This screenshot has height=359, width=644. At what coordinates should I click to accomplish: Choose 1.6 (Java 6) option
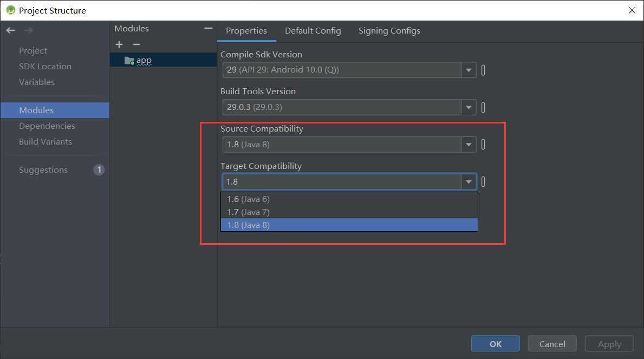tap(349, 199)
